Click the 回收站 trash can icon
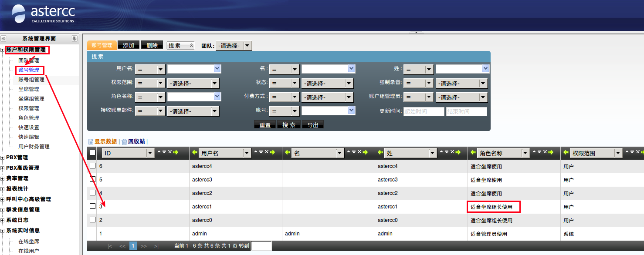The width and height of the screenshot is (644, 255). click(x=124, y=141)
